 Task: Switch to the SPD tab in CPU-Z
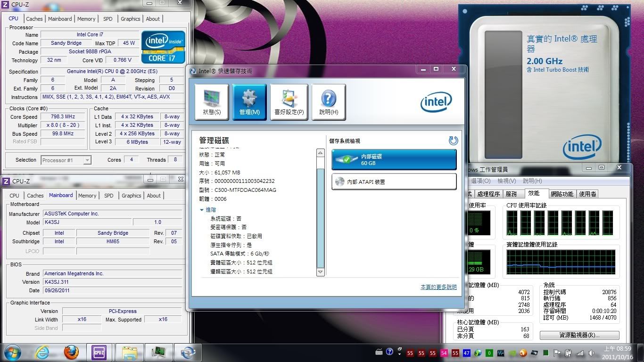pyautogui.click(x=108, y=19)
